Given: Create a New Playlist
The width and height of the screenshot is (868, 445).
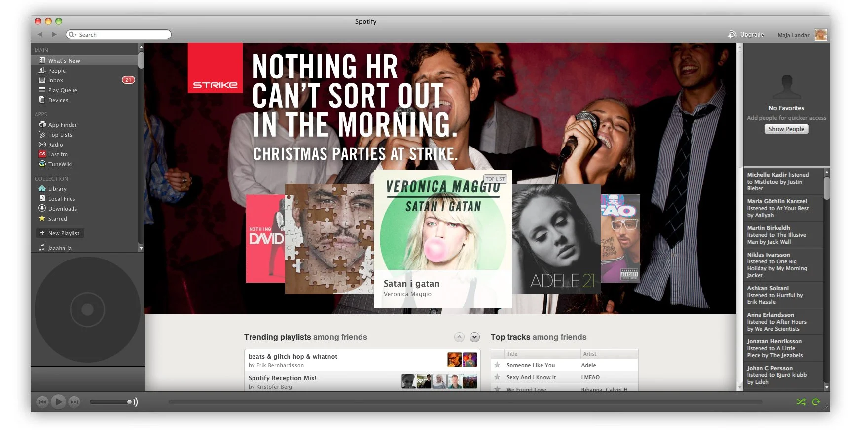Looking at the screenshot, I should pyautogui.click(x=60, y=233).
